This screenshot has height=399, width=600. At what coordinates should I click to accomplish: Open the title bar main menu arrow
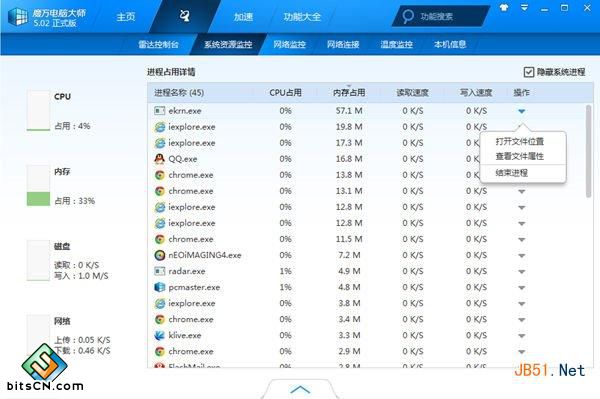tap(525, 8)
